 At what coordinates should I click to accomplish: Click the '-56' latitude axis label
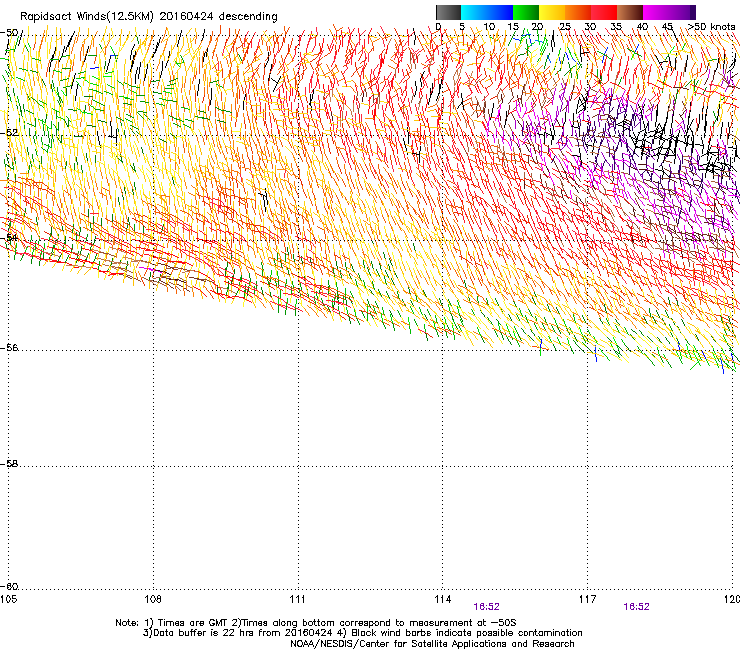(x=9, y=347)
